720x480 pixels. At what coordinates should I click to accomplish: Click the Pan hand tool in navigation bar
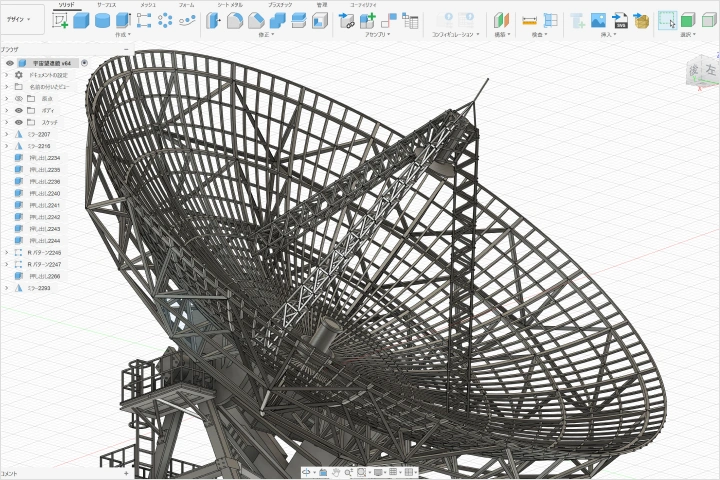point(336,472)
